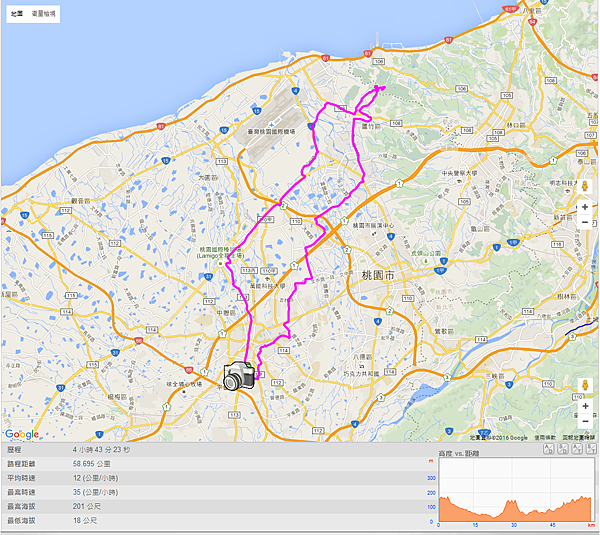Zoom in using lower plus button
Viewport: 600px width, 535px height.
585,406
